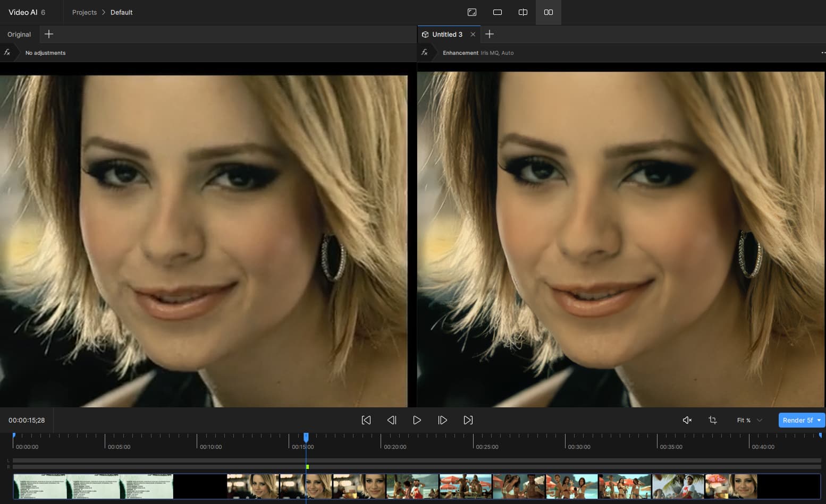Expand the Render 5f dropdown arrow

point(819,420)
